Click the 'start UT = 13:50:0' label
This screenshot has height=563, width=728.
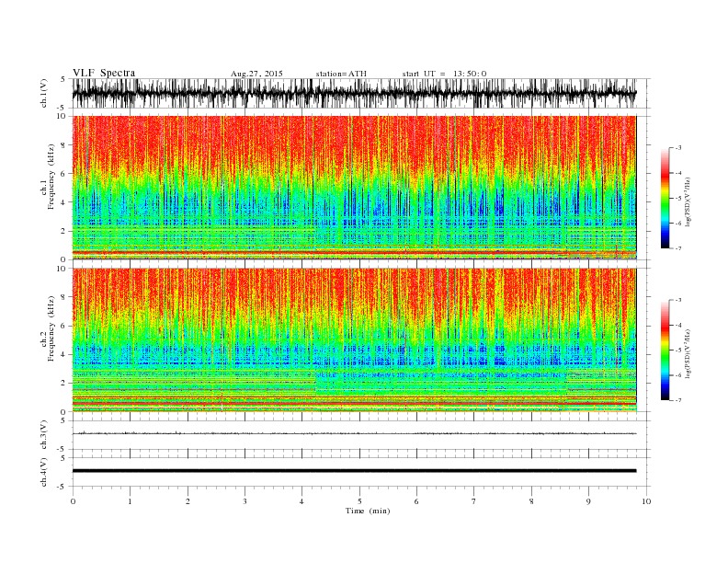pyautogui.click(x=444, y=74)
